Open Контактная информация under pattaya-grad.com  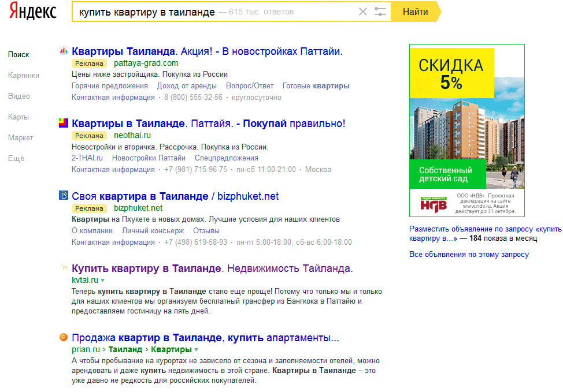pos(113,97)
